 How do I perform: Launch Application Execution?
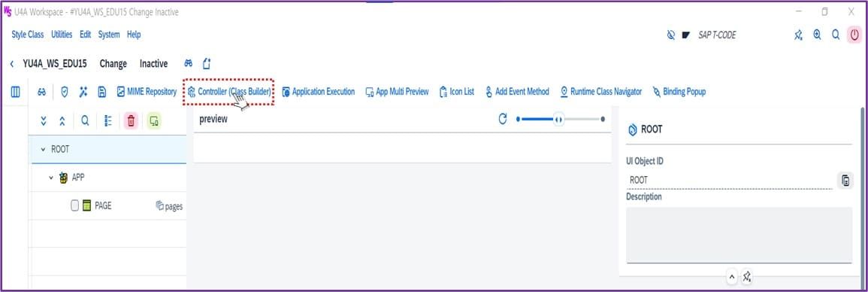pyautogui.click(x=319, y=92)
